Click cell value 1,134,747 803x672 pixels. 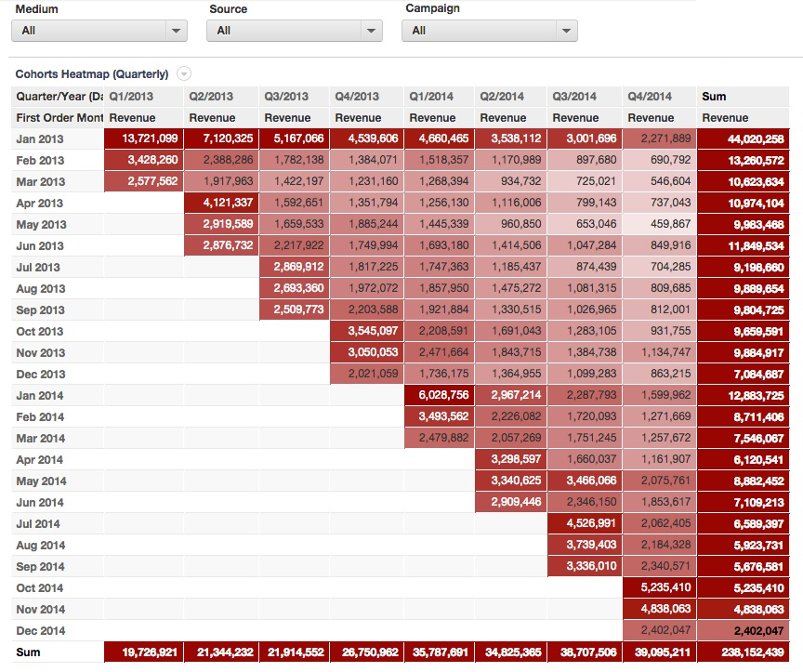(660, 352)
